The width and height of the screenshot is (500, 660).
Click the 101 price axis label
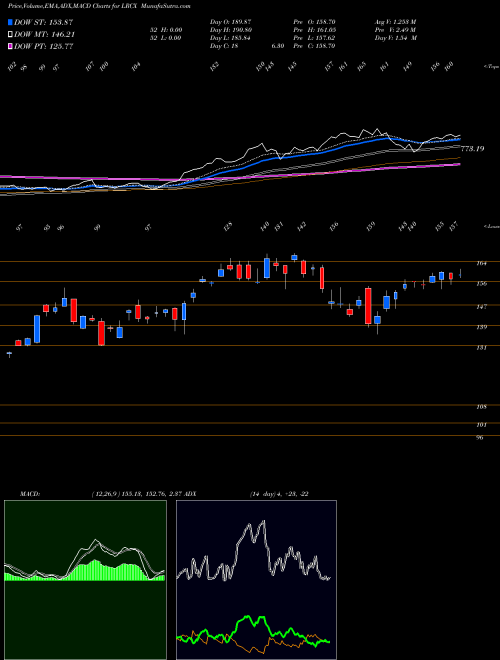coord(482,425)
